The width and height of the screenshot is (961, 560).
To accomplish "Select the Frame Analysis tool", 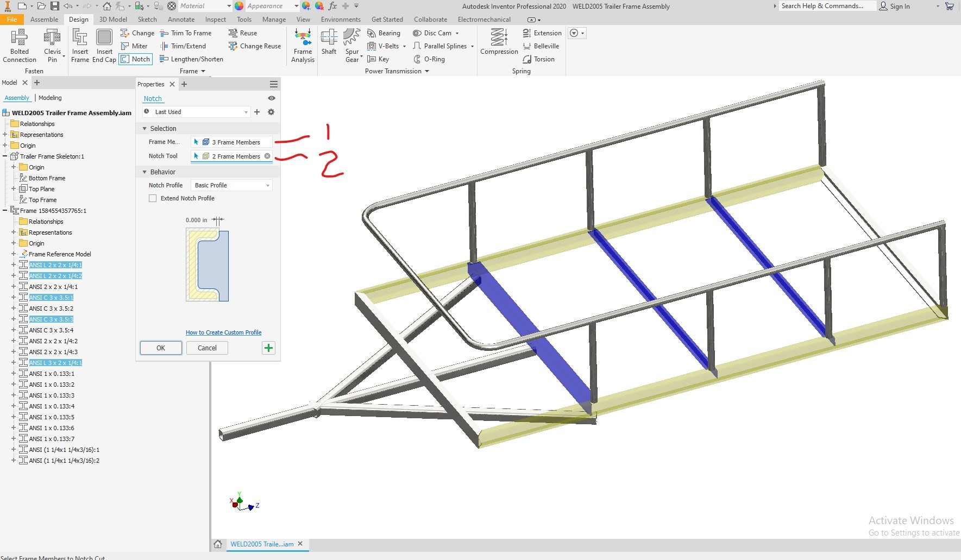I will [x=302, y=46].
